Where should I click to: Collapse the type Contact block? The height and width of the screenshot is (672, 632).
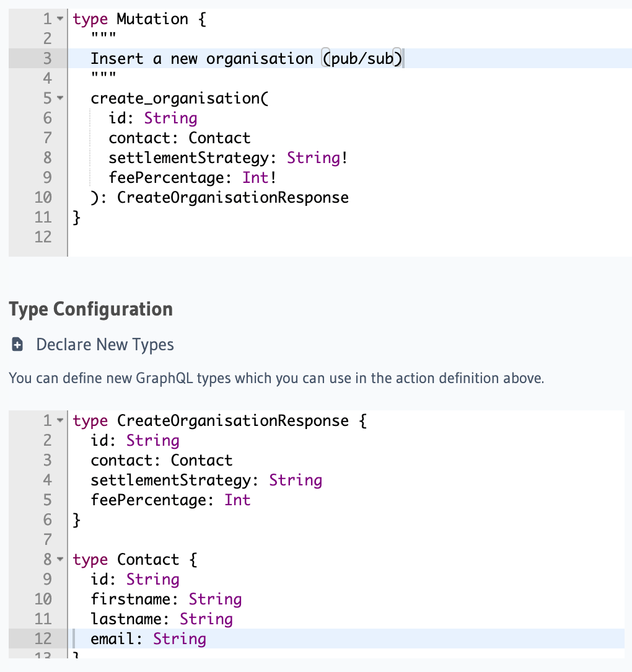pos(59,559)
